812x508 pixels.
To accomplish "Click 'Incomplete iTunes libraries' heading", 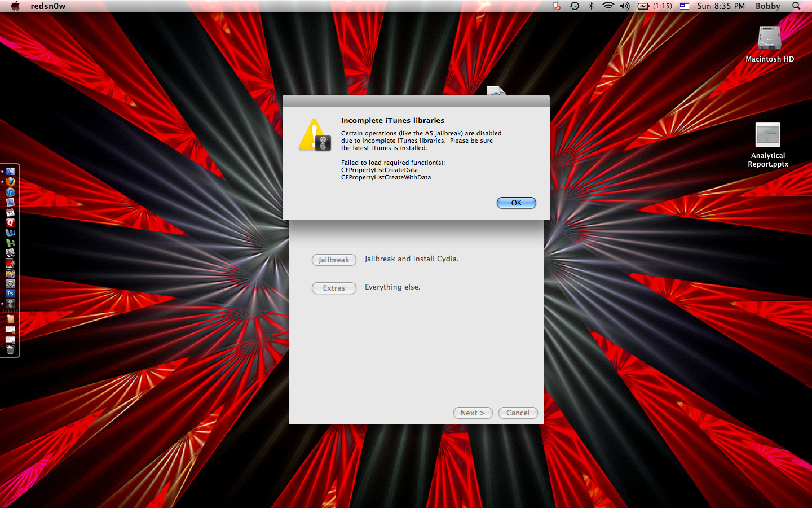I will pos(392,120).
